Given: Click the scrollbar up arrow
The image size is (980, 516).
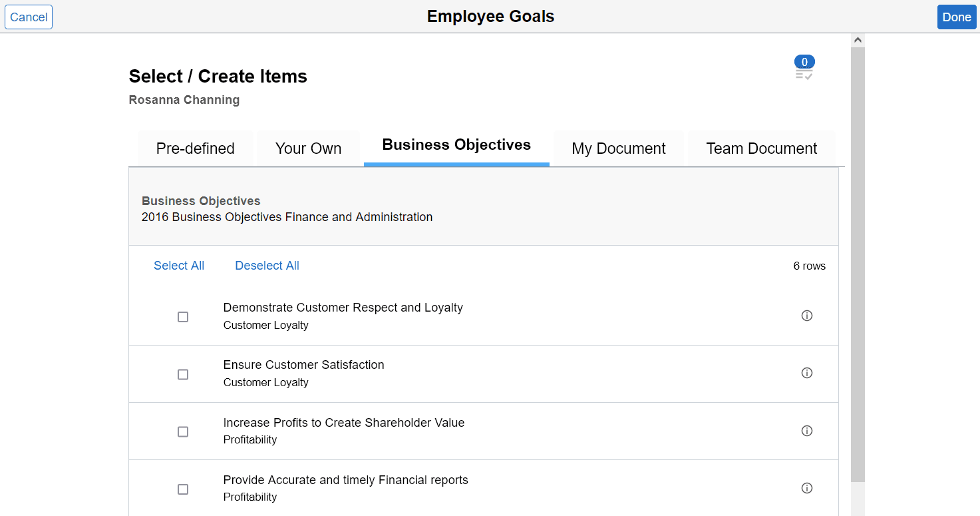Looking at the screenshot, I should pos(858,39).
